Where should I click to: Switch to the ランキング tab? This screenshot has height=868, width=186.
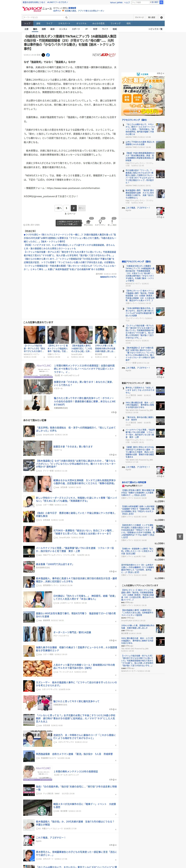[x=115, y=24]
